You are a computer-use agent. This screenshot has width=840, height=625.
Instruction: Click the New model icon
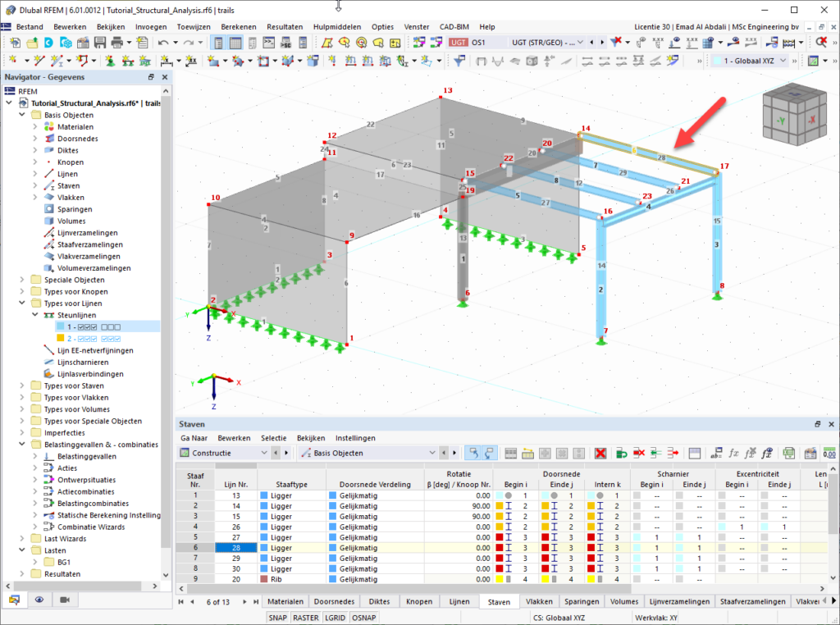[15, 43]
